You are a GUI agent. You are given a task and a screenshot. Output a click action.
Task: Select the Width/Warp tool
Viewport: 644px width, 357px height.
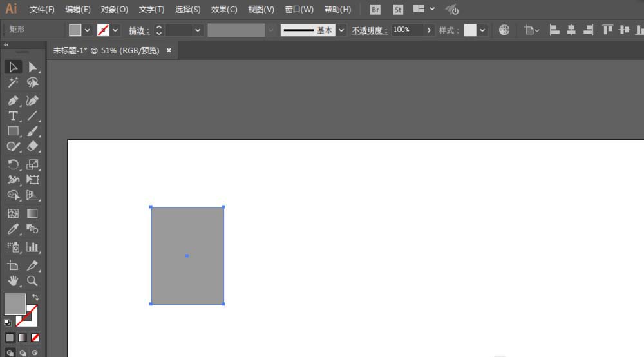coord(13,180)
